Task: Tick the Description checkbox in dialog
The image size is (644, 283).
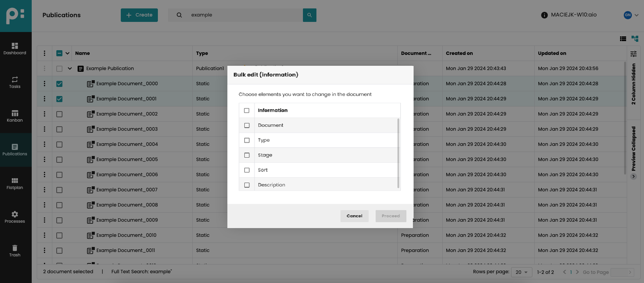Action: pos(247,185)
